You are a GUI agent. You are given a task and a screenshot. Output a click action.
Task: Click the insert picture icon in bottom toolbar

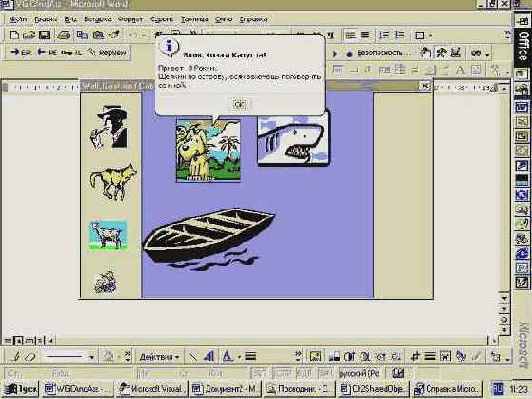pos(315,356)
